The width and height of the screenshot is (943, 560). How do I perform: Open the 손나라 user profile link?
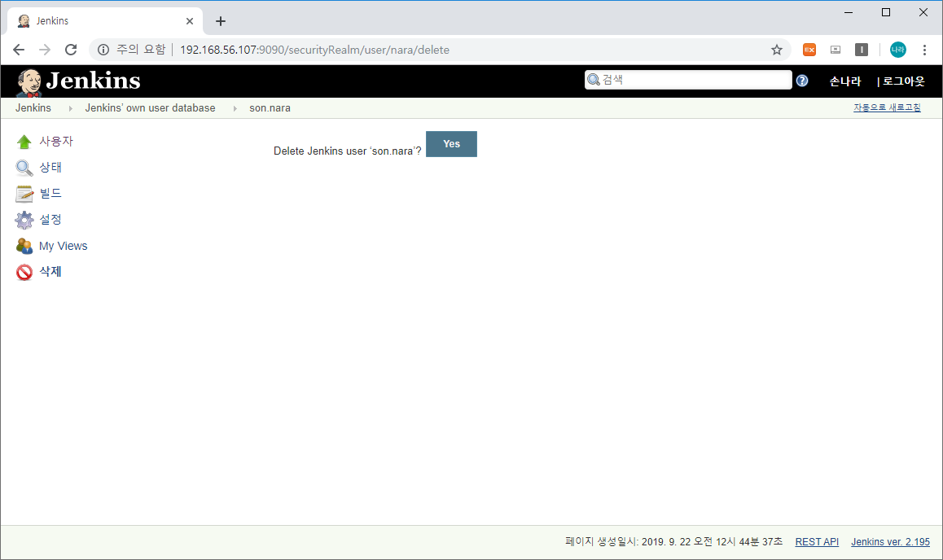(845, 81)
